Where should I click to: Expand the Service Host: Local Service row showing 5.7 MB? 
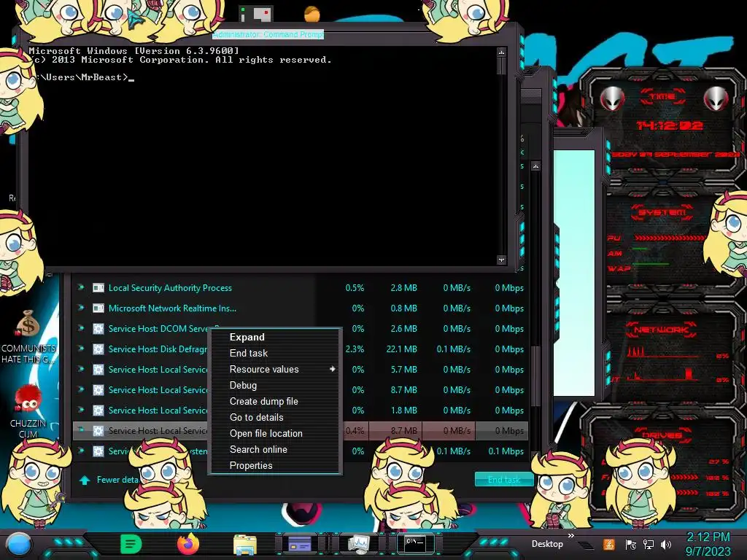[x=81, y=369]
